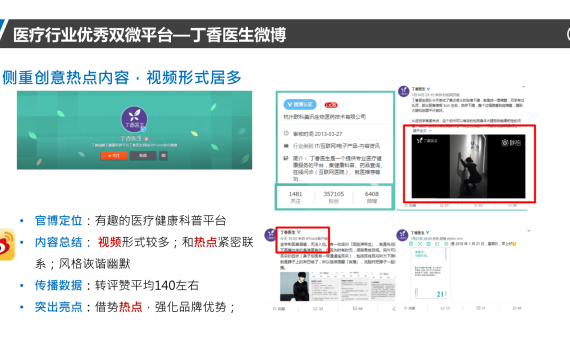The image size is (570, 360).
Task: Open the chevron menu on the video post
Action: coord(523,87)
